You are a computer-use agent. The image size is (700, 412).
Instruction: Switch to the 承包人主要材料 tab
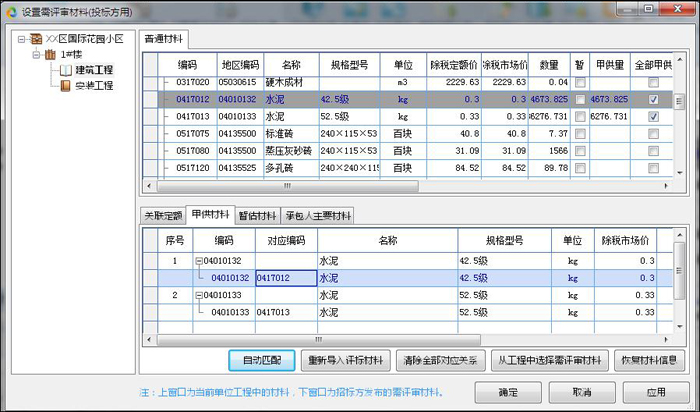point(318,216)
